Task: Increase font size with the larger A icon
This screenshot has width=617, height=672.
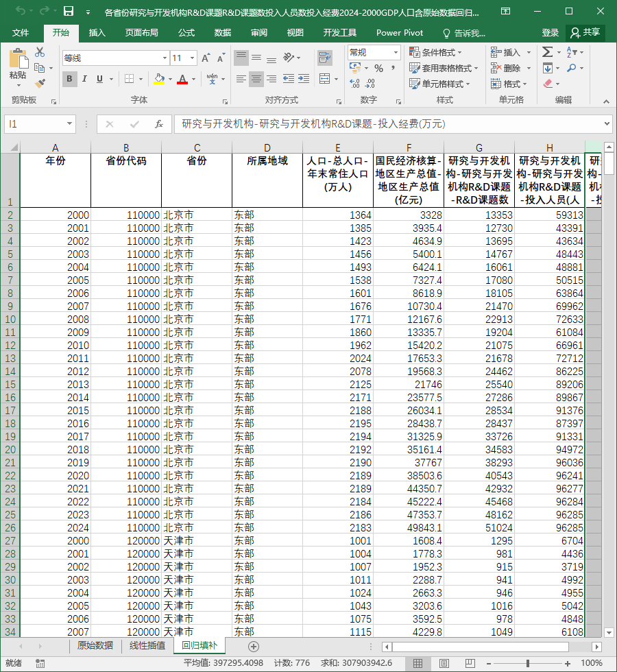Action: pos(206,58)
